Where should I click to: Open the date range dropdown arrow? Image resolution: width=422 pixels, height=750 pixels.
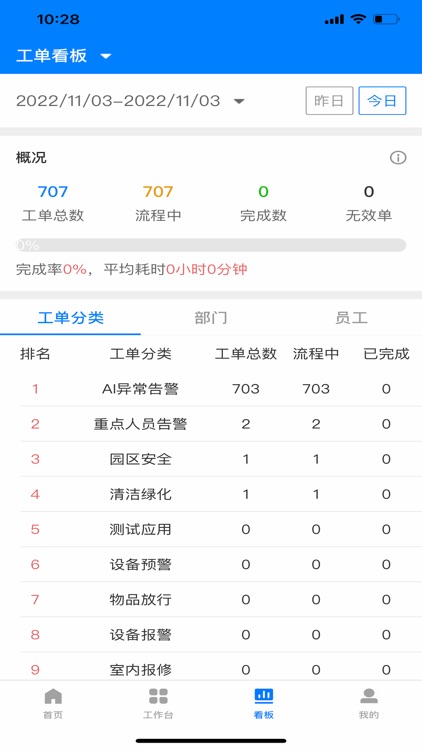239,101
